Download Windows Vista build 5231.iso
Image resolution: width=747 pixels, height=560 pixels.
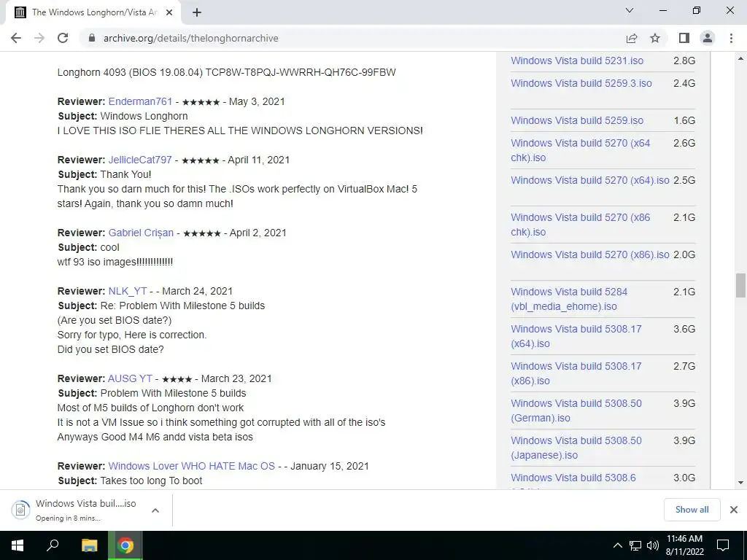click(x=577, y=61)
